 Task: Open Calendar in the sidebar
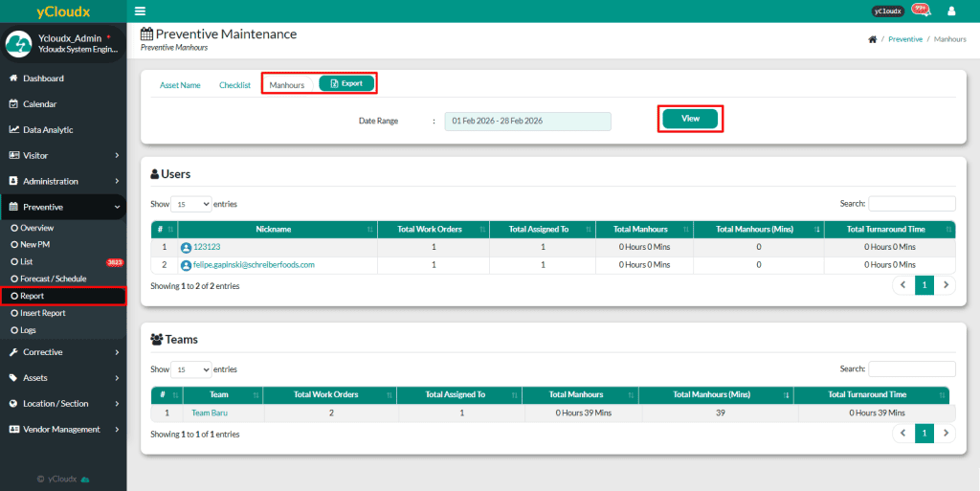pos(39,104)
